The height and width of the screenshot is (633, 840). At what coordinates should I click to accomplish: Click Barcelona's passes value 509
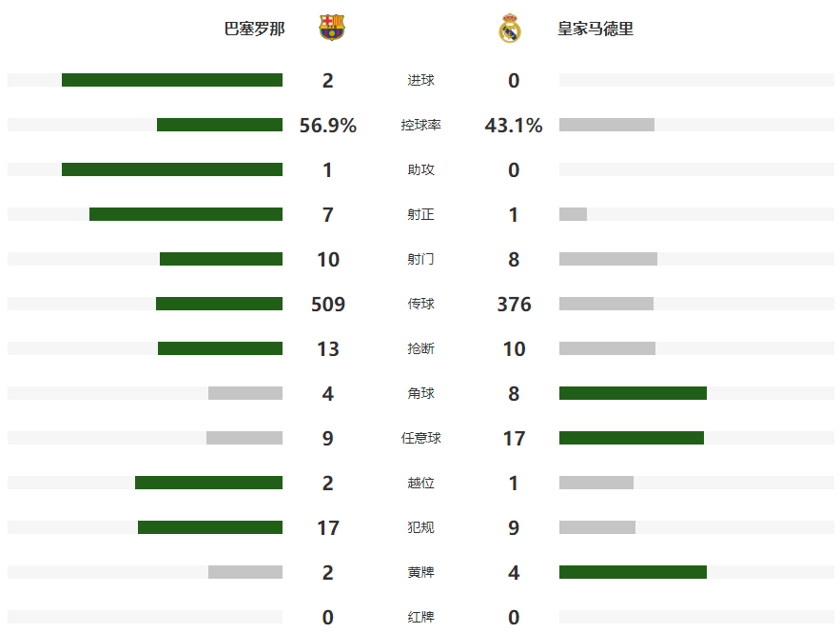[x=328, y=305]
